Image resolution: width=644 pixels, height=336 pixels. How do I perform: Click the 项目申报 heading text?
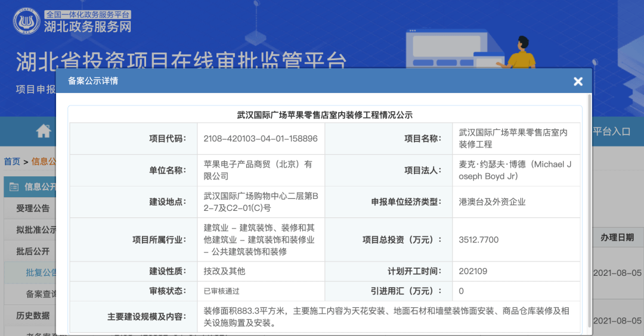tap(36, 89)
